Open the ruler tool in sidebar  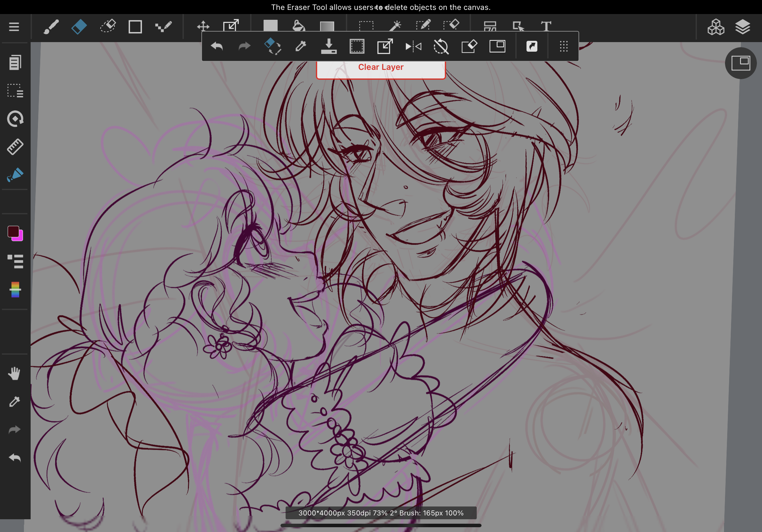(x=15, y=147)
